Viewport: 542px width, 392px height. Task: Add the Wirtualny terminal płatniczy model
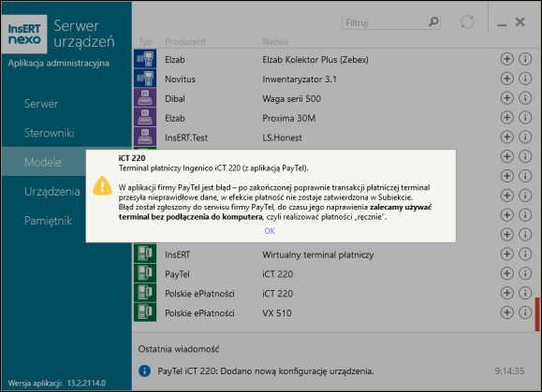506,254
